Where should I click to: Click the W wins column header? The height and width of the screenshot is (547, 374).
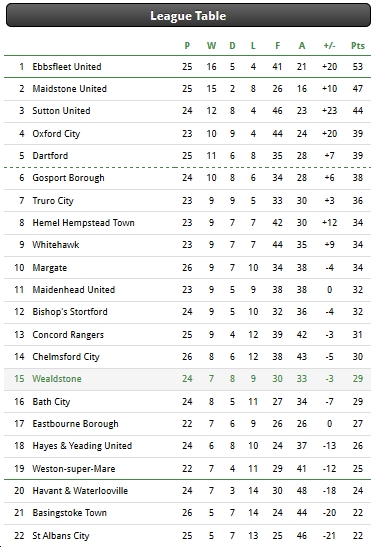click(x=211, y=46)
